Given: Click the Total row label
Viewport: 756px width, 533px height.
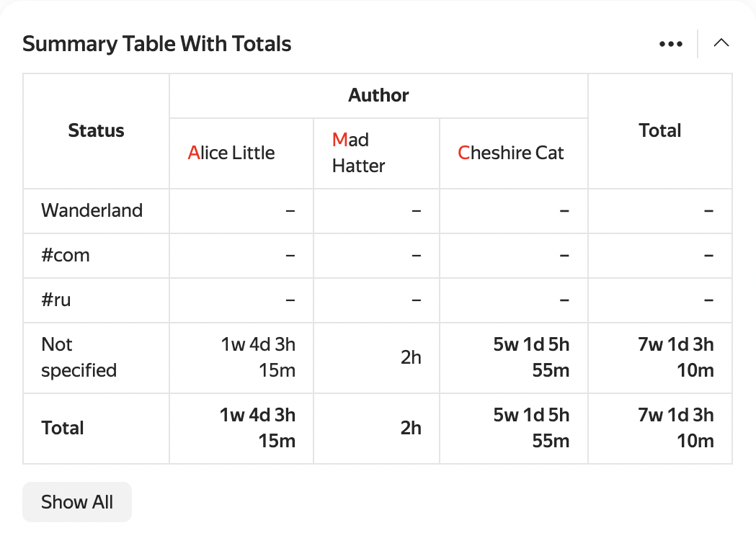Looking at the screenshot, I should click(x=63, y=429).
